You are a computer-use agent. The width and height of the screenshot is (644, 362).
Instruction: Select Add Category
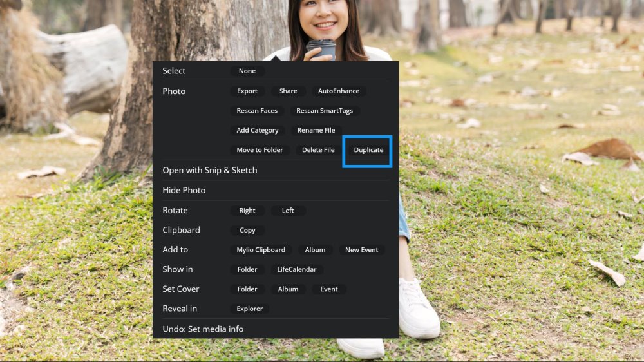(257, 130)
